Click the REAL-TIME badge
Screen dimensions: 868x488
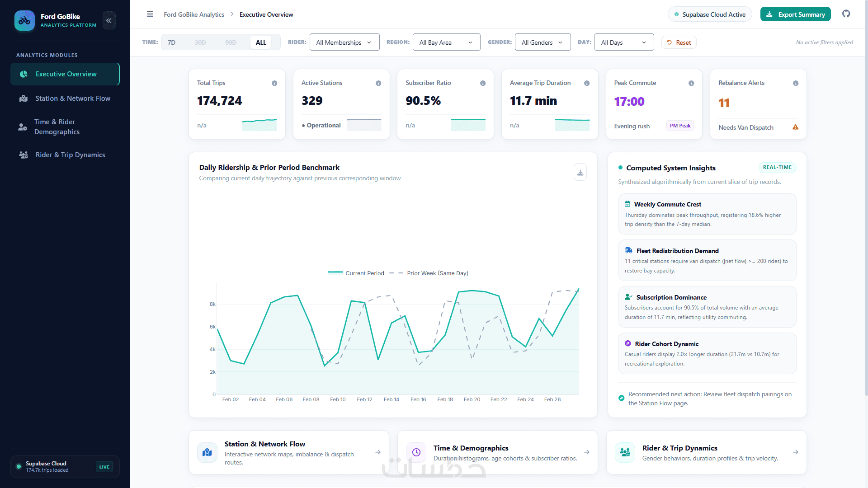778,168
